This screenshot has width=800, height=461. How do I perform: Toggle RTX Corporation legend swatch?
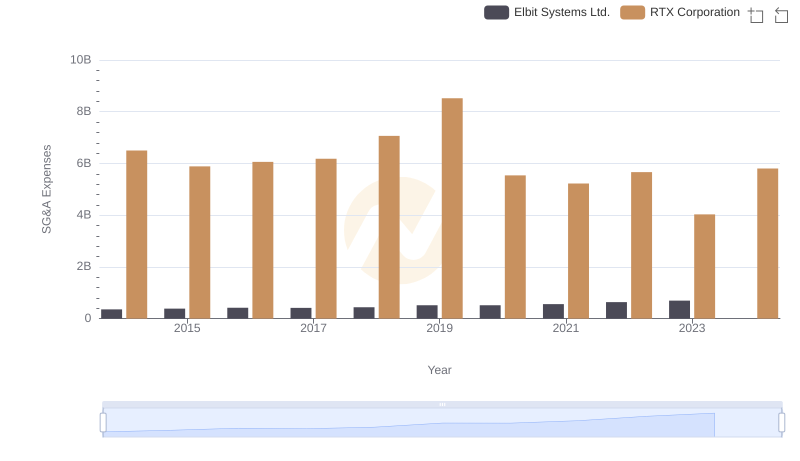click(x=633, y=12)
